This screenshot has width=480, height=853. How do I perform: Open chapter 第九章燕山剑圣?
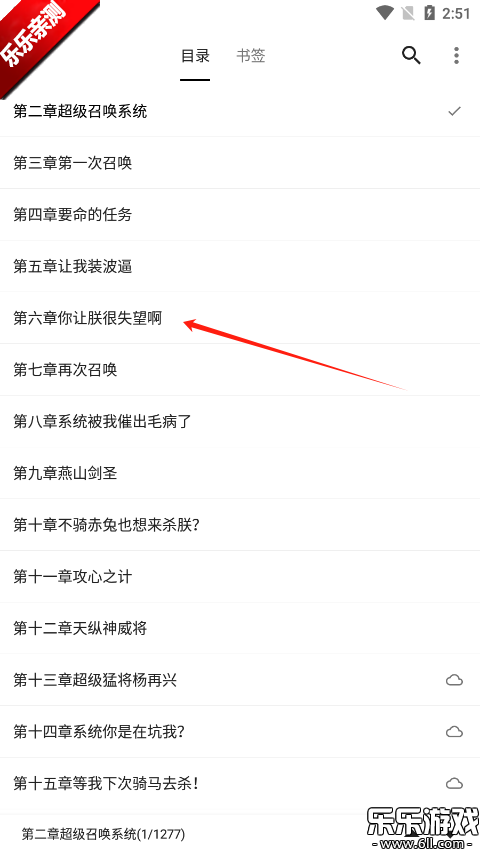pos(240,473)
